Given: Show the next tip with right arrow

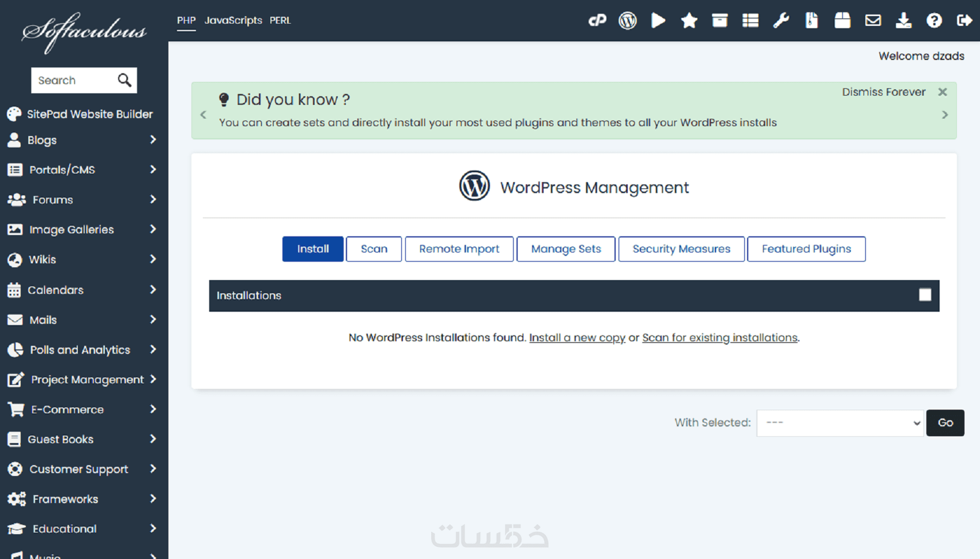Looking at the screenshot, I should (945, 115).
